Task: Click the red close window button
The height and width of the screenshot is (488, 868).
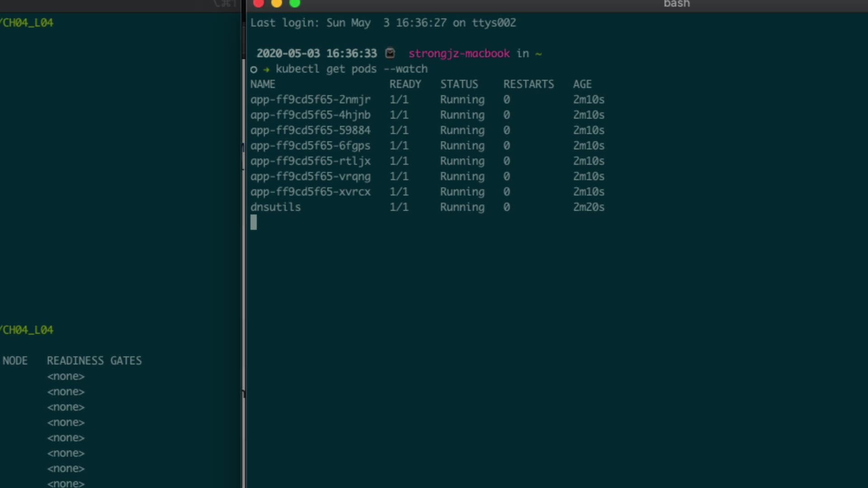Action: [259, 4]
